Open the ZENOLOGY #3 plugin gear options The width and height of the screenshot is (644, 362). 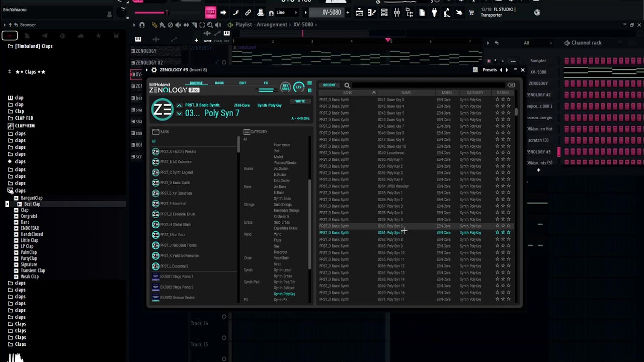pos(154,70)
